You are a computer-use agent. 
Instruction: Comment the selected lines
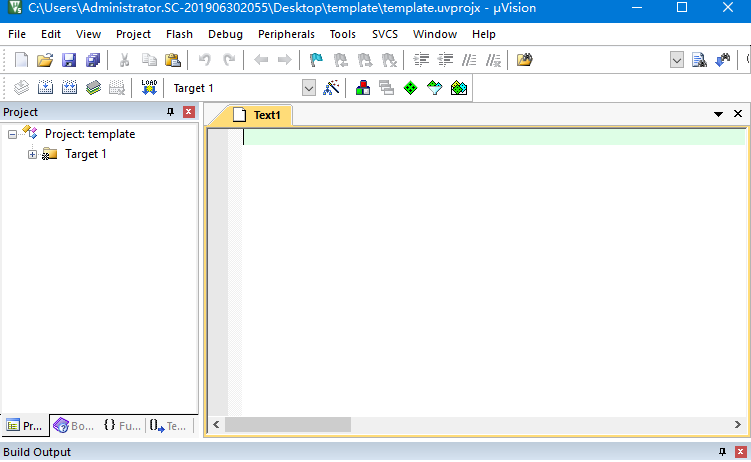tap(469, 60)
